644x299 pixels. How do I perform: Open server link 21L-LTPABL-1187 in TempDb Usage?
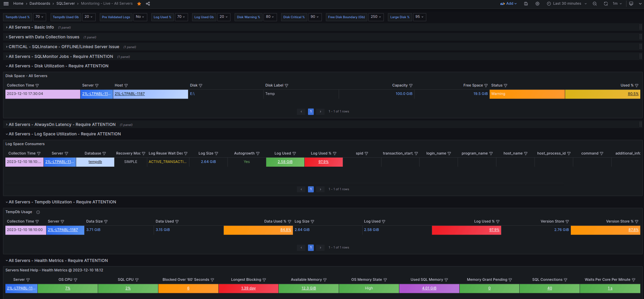click(63, 230)
